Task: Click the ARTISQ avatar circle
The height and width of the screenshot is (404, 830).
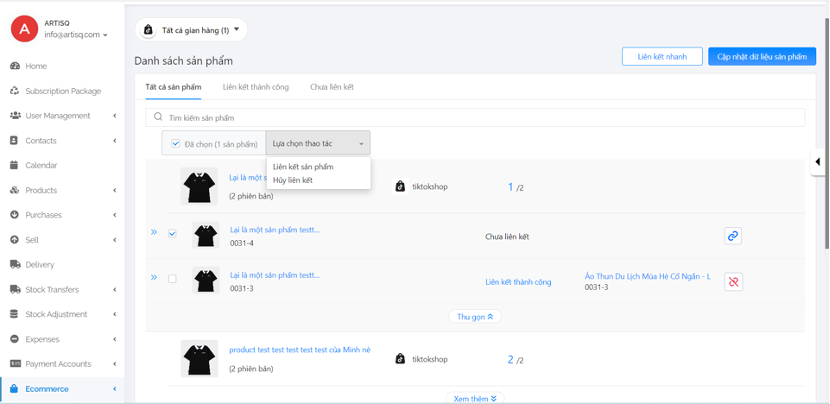Action: [23, 29]
